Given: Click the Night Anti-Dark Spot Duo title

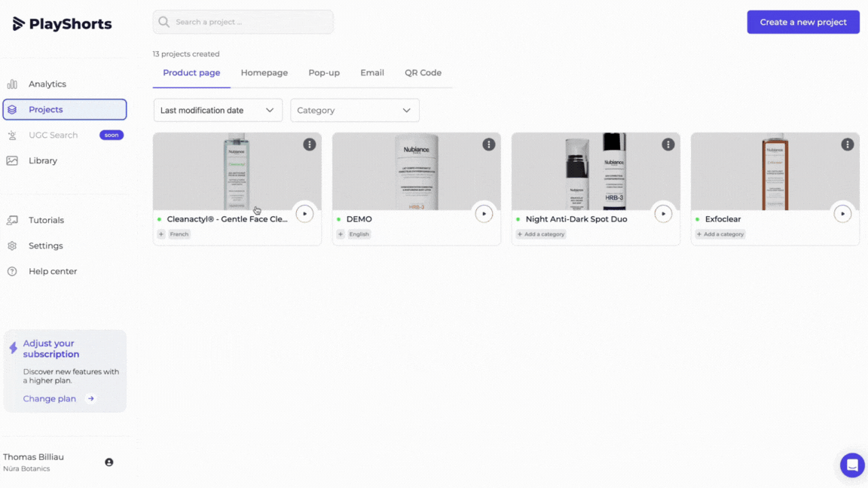Looking at the screenshot, I should click(576, 219).
